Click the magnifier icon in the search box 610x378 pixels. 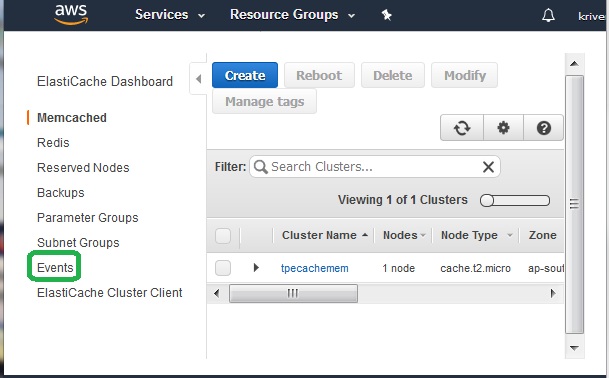click(x=260, y=167)
